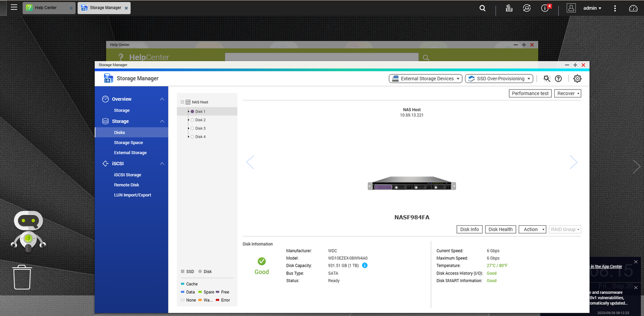Open Storage Space in the sidebar

point(129,143)
